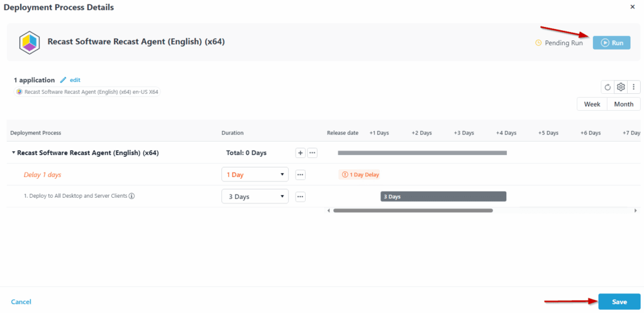Open the settings gear icon
The width and height of the screenshot is (644, 313).
pyautogui.click(x=621, y=87)
